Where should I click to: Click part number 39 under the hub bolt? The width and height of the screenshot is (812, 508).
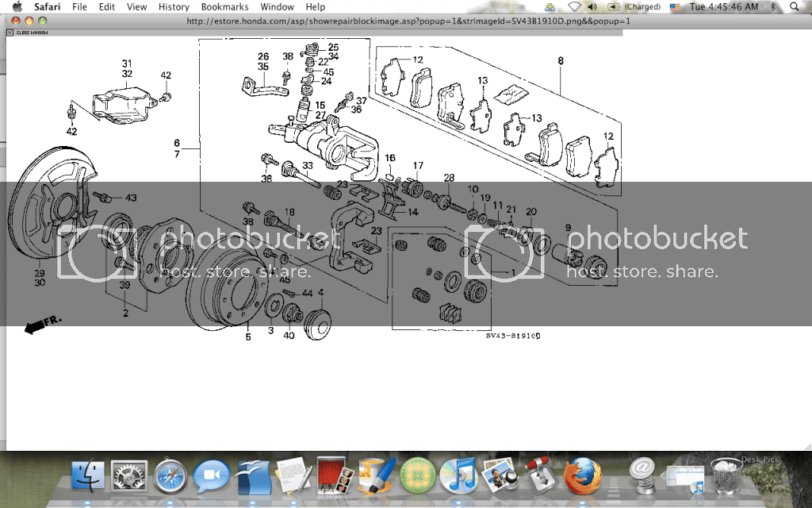124,285
